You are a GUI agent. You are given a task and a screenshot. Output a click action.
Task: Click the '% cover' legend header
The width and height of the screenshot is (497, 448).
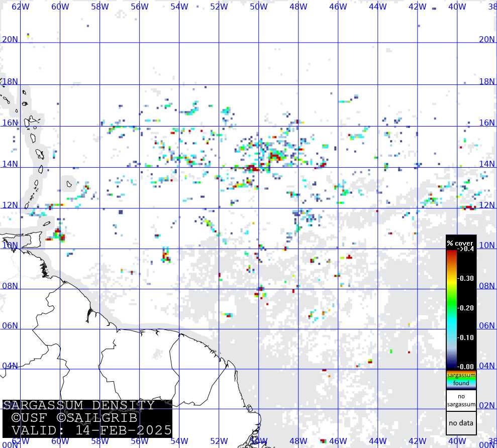460,243
